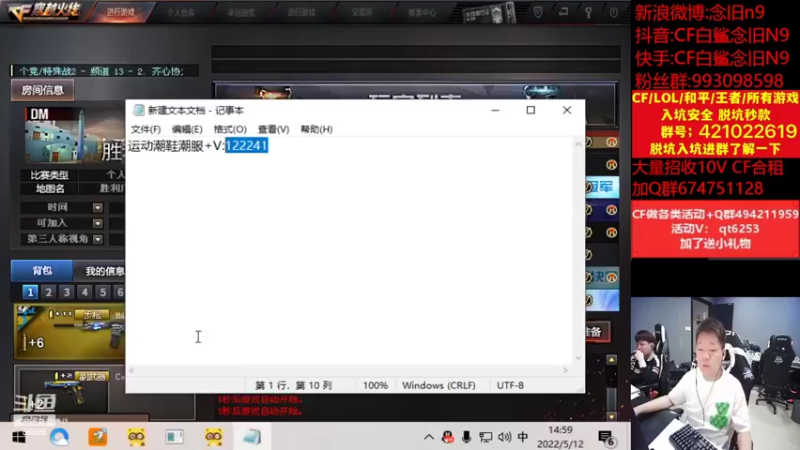Expand the 时间 dropdown arrow
Viewport: 800px width, 450px height.
[x=97, y=208]
